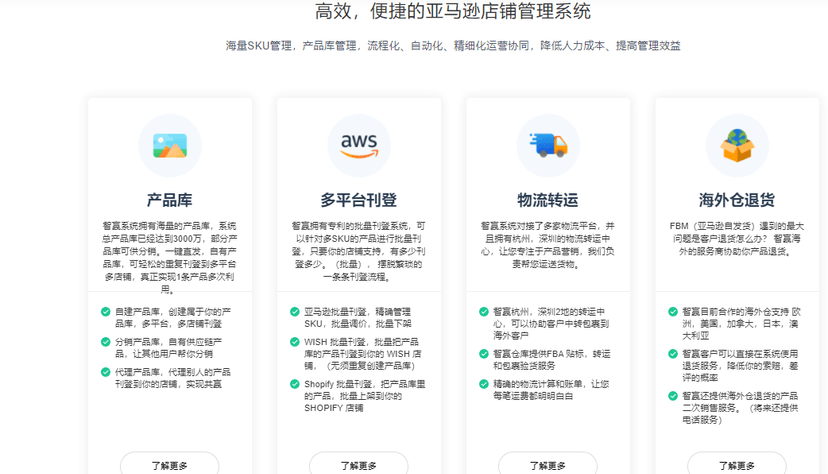This screenshot has width=828, height=474.
Task: Click green check beside Shopify 批量刊登
Action: [295, 384]
